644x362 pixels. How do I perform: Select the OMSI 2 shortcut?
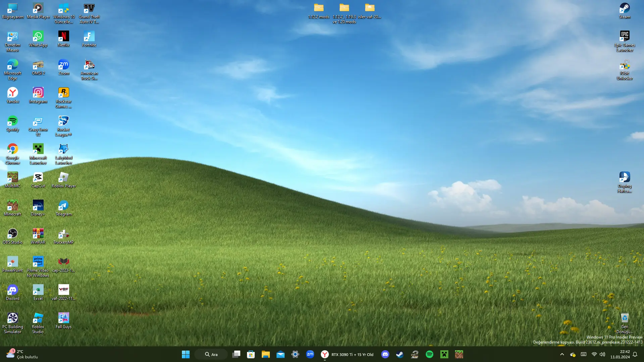tap(38, 67)
